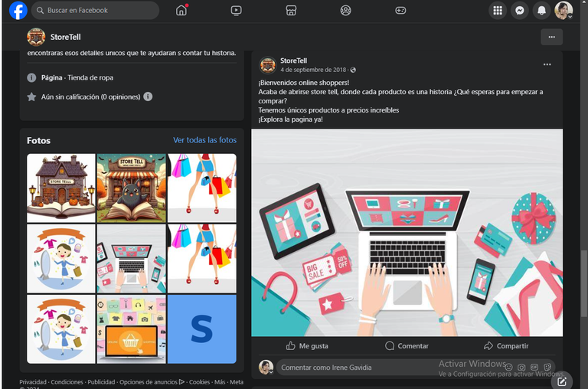Open the Marketplace tab icon

click(291, 10)
